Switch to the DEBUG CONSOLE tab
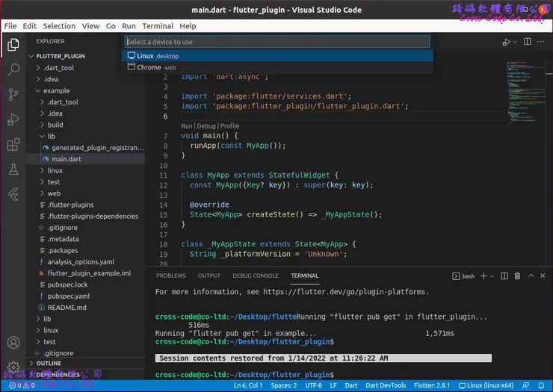The height and width of the screenshot is (392, 553). pos(255,276)
